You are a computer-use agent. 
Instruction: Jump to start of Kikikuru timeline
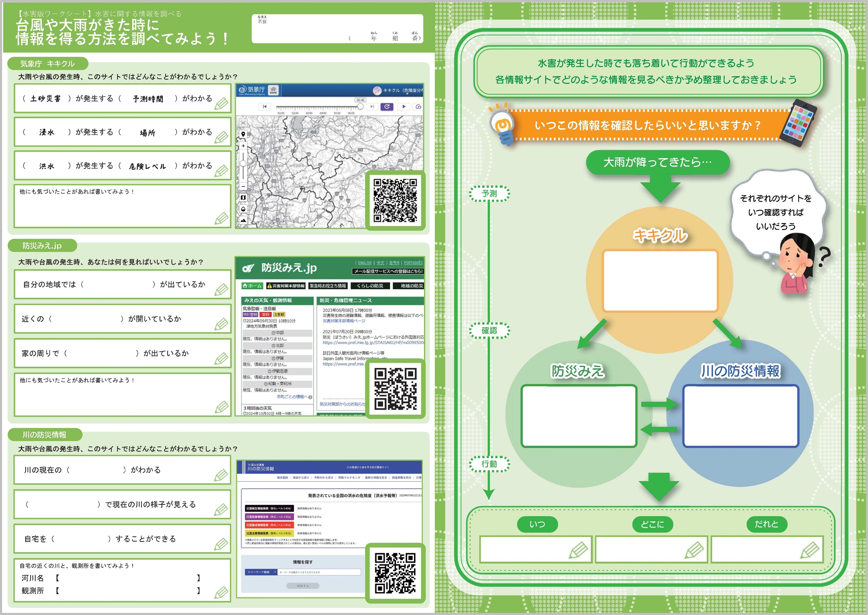pos(264,107)
